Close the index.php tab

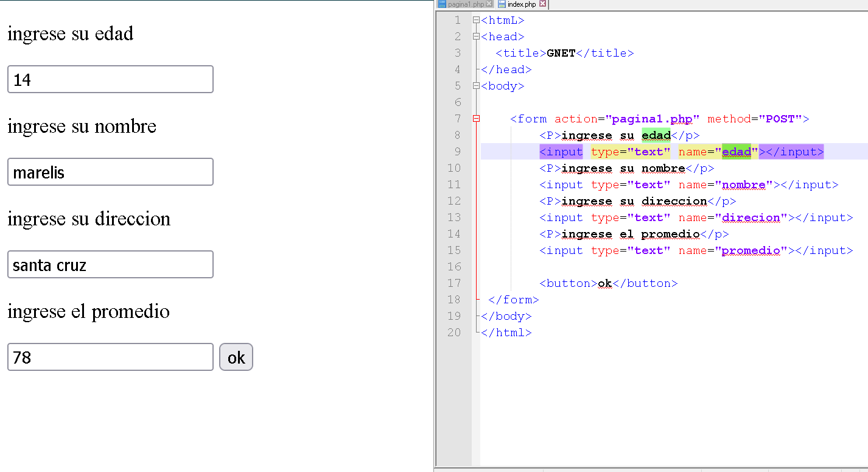click(x=543, y=4)
